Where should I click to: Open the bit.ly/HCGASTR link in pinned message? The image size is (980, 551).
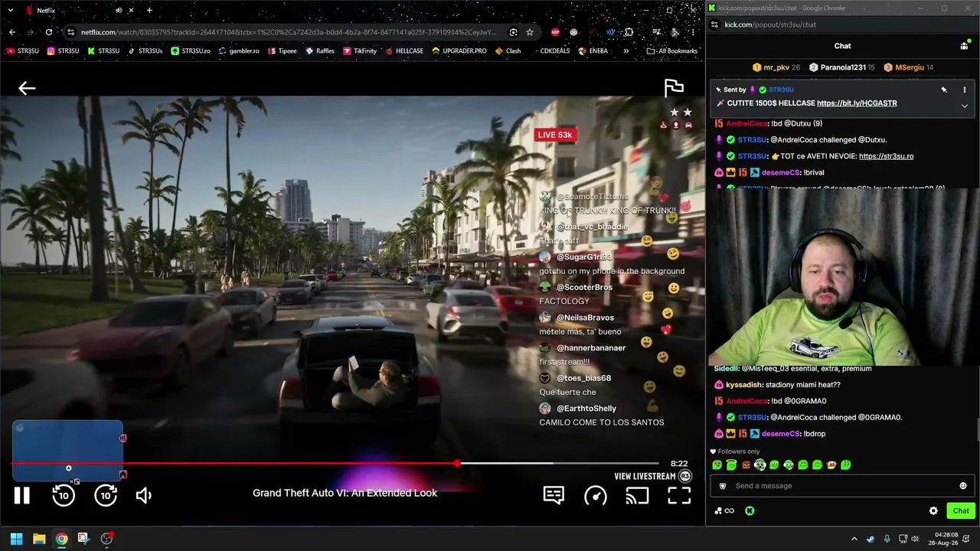tap(857, 103)
